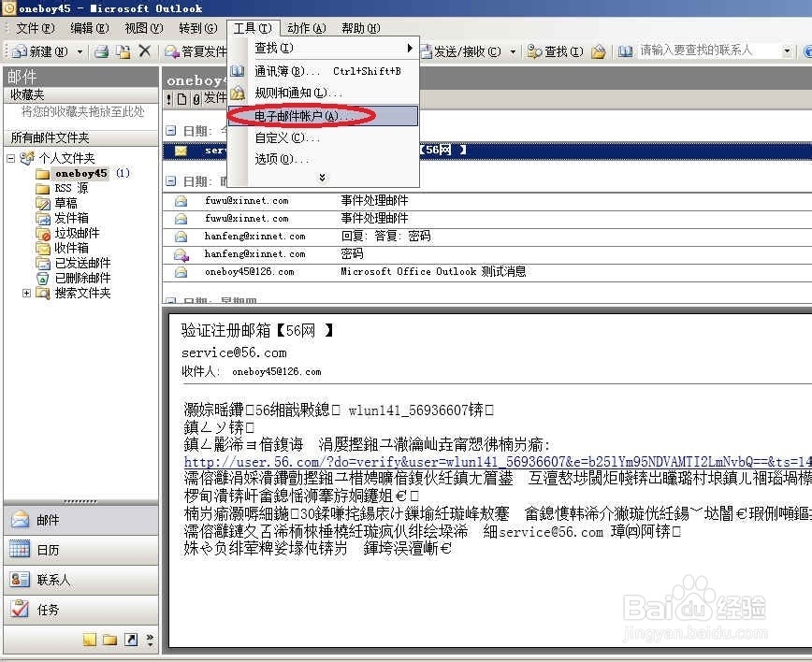Sort by importance column header

coord(169,99)
